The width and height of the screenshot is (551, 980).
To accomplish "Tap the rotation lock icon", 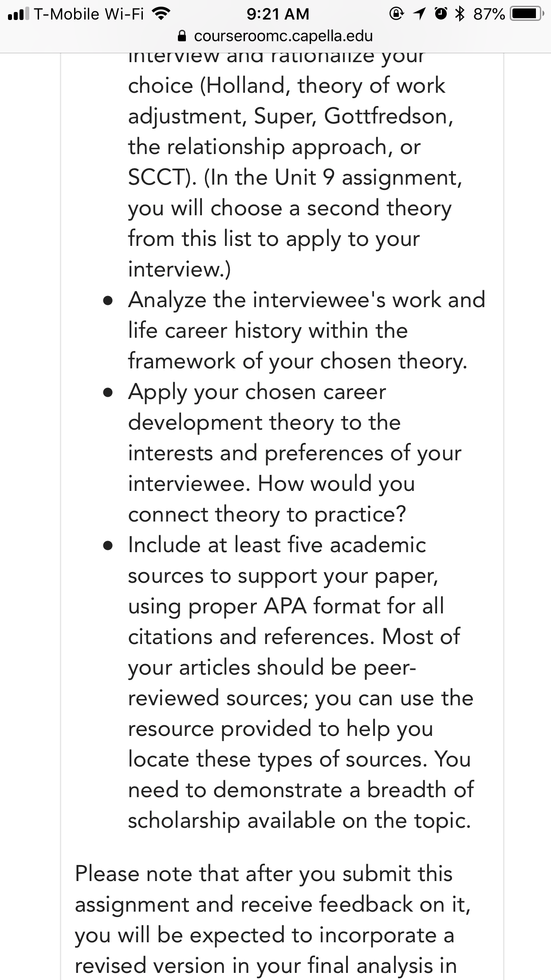I will coord(396,14).
